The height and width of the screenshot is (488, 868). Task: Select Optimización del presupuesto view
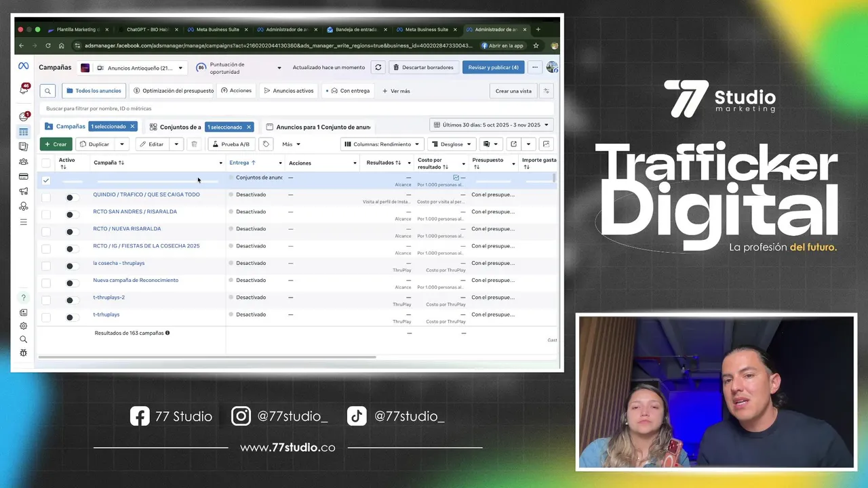point(174,91)
